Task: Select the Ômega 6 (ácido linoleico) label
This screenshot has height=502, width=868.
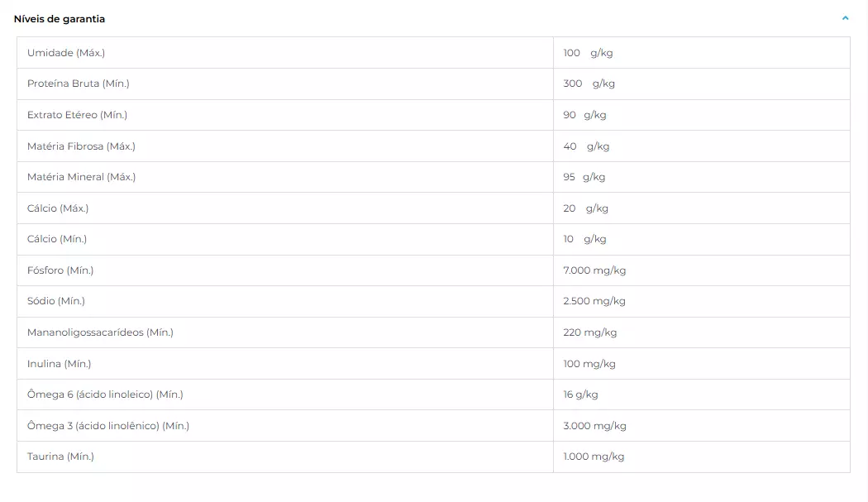Action: pyautogui.click(x=105, y=394)
